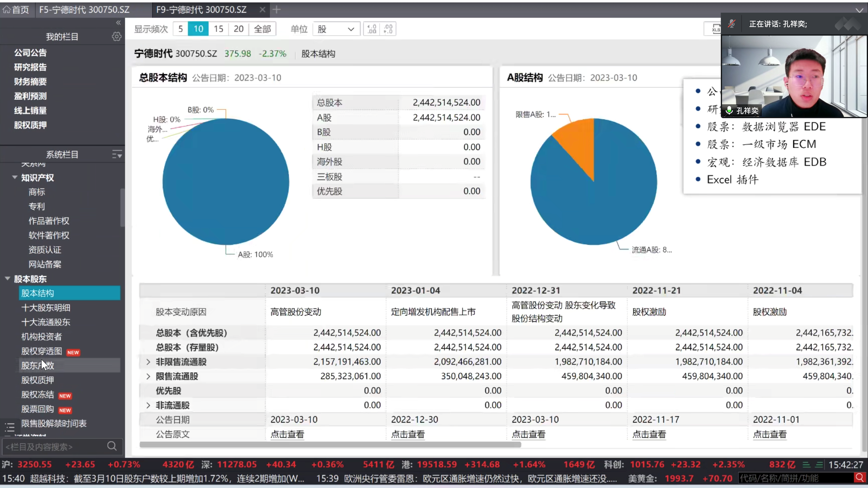Expand the 非限售流通股 row
The image size is (868, 488).
[x=148, y=362]
